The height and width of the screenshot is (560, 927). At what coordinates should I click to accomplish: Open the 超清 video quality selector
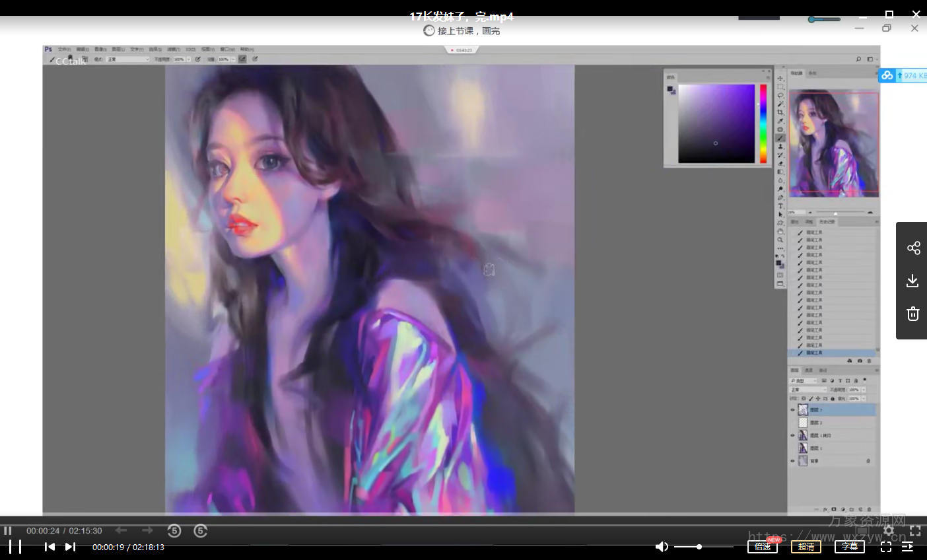pos(806,547)
